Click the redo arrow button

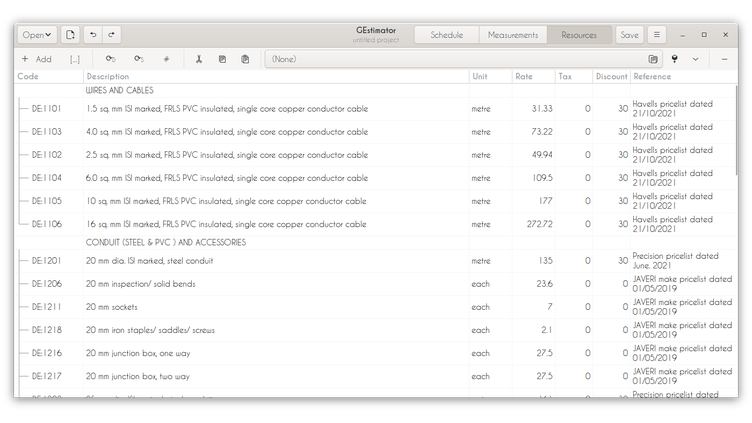pos(112,35)
